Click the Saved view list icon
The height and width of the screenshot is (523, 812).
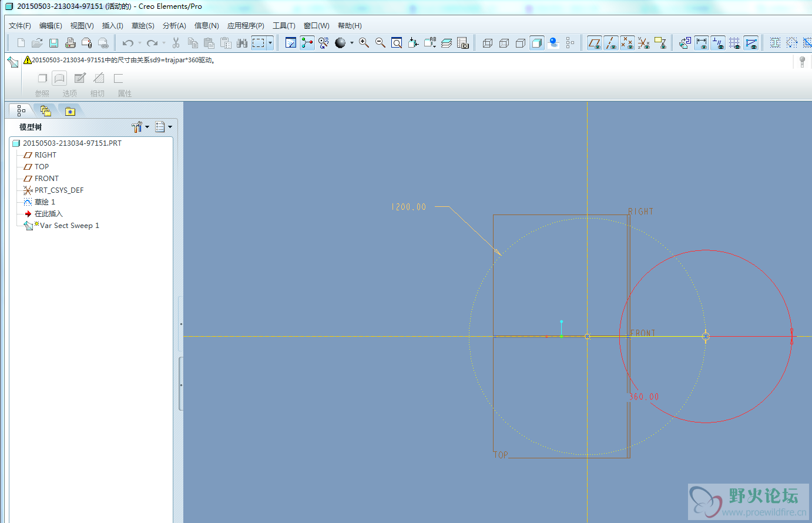(x=430, y=43)
